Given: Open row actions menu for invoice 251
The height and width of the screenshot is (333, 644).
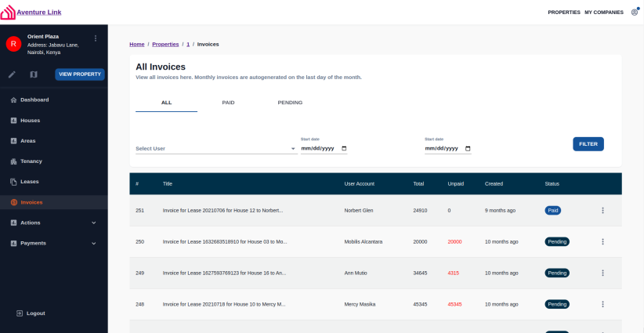Looking at the screenshot, I should [602, 210].
